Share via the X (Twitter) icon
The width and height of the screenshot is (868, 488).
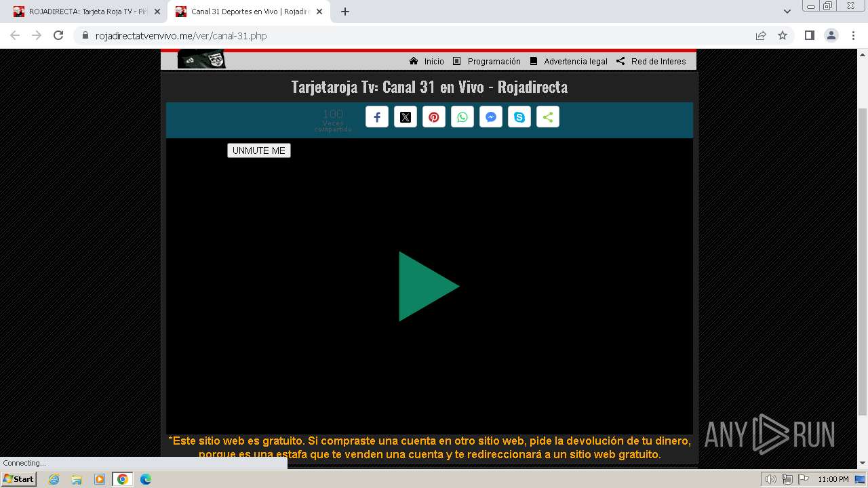pos(406,117)
